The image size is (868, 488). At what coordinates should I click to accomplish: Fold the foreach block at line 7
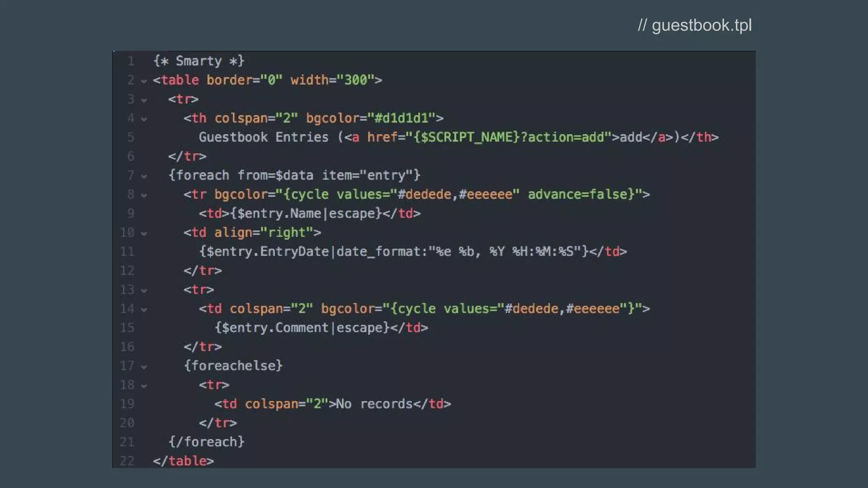tap(144, 176)
